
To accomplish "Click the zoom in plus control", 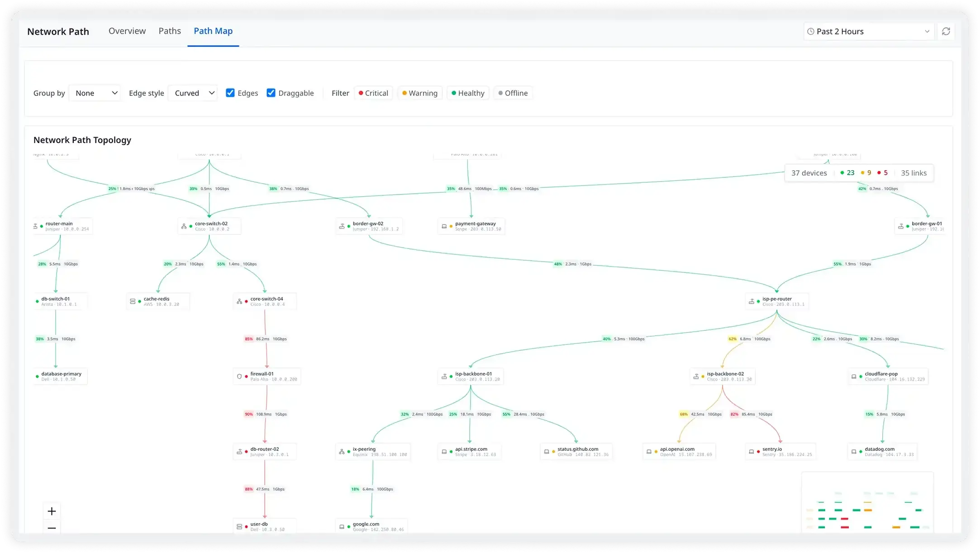I will point(52,511).
